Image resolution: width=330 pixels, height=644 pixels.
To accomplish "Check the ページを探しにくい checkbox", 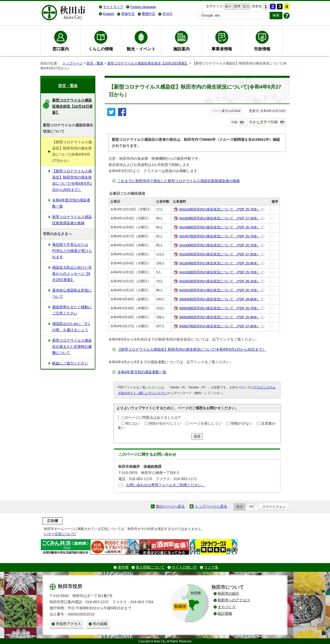I will pos(187,423).
